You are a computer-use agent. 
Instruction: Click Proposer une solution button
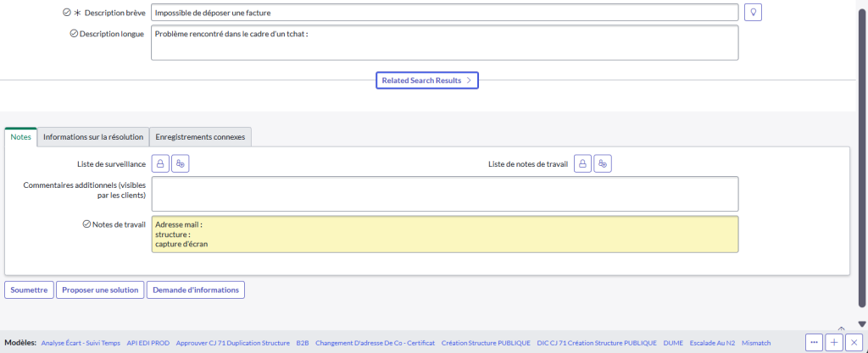coord(100,290)
